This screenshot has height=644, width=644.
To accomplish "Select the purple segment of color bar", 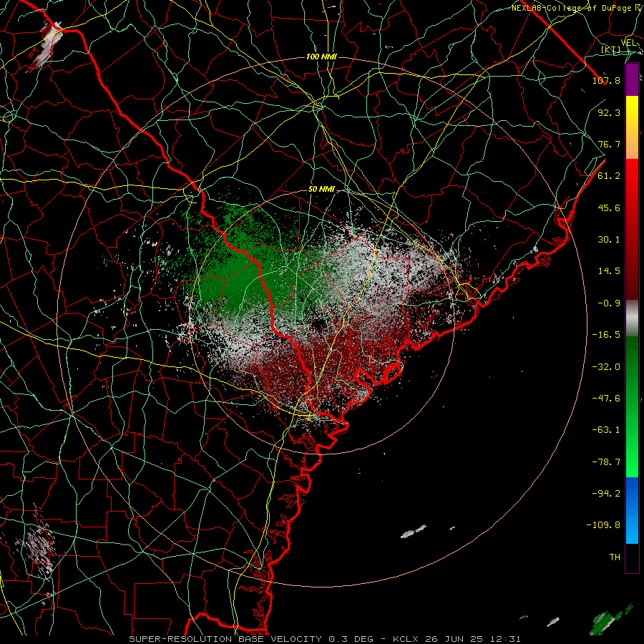I will (x=632, y=79).
